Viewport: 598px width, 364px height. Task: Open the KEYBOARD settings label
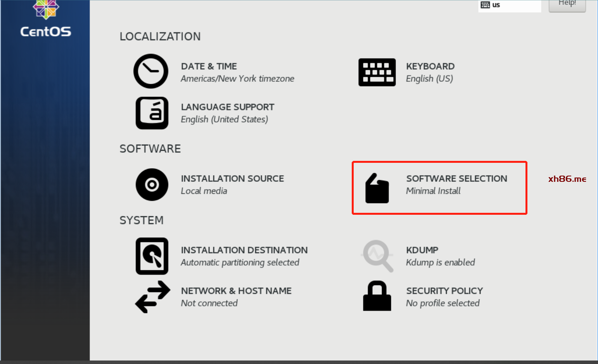click(x=430, y=66)
